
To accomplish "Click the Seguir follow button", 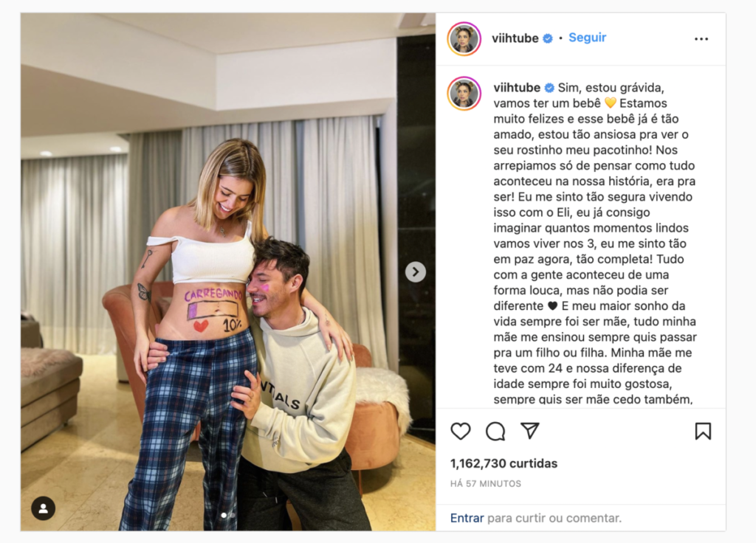I will (x=587, y=38).
